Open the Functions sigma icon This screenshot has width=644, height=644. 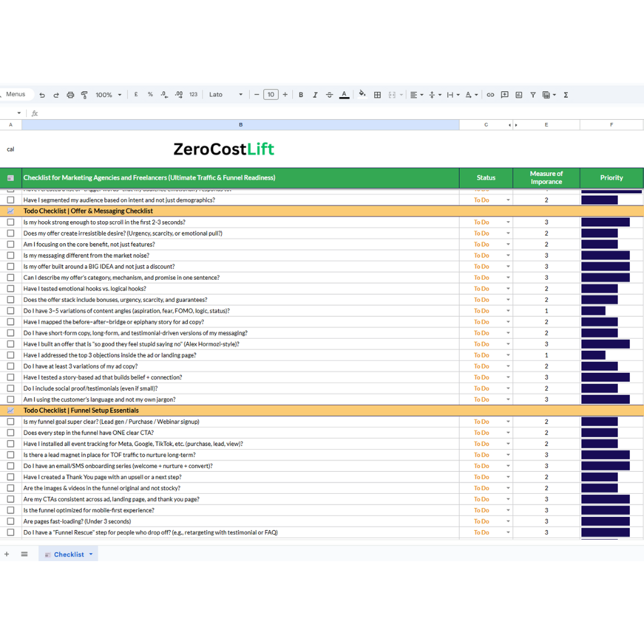(565, 95)
